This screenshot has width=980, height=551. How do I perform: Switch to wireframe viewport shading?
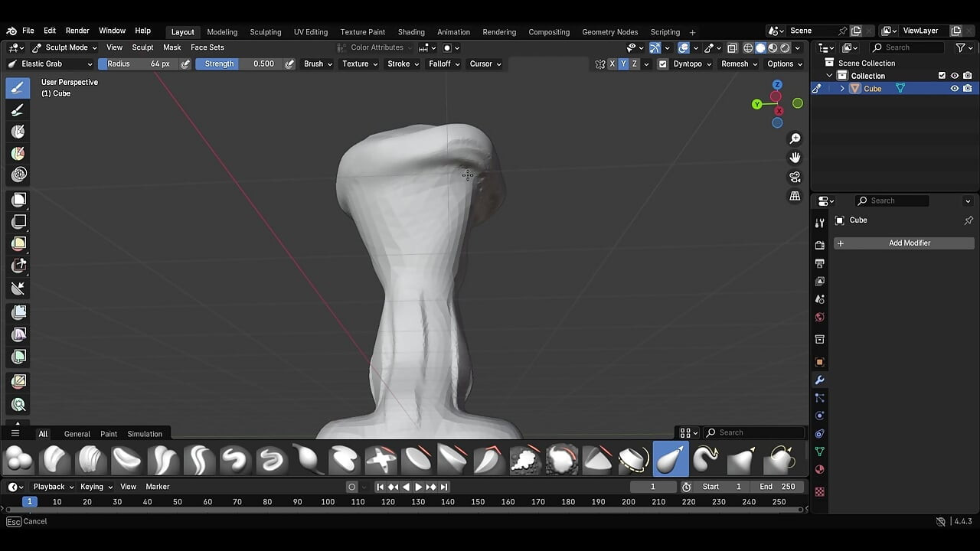pos(749,47)
